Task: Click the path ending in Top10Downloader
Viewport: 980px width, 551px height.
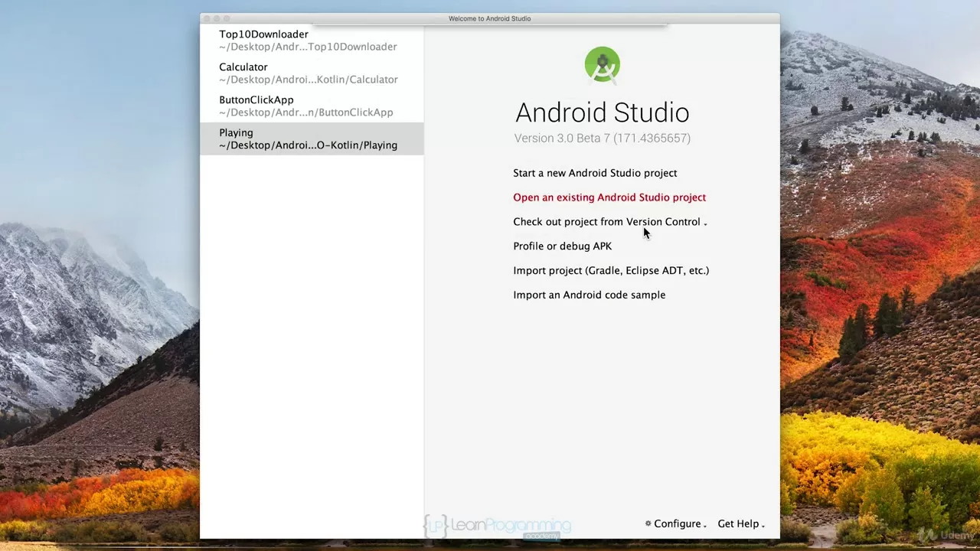Action: 308,47
